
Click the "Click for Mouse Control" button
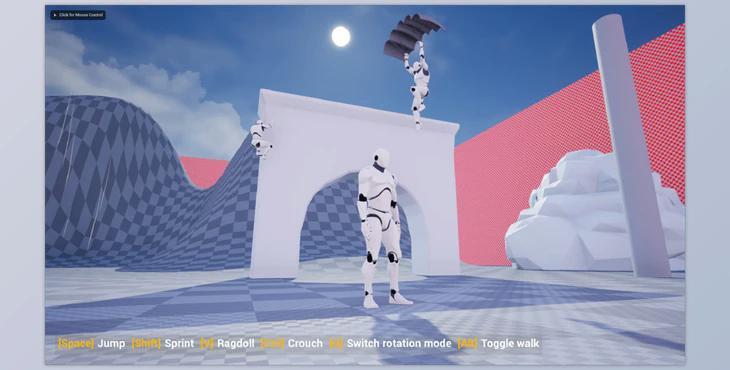click(x=78, y=15)
